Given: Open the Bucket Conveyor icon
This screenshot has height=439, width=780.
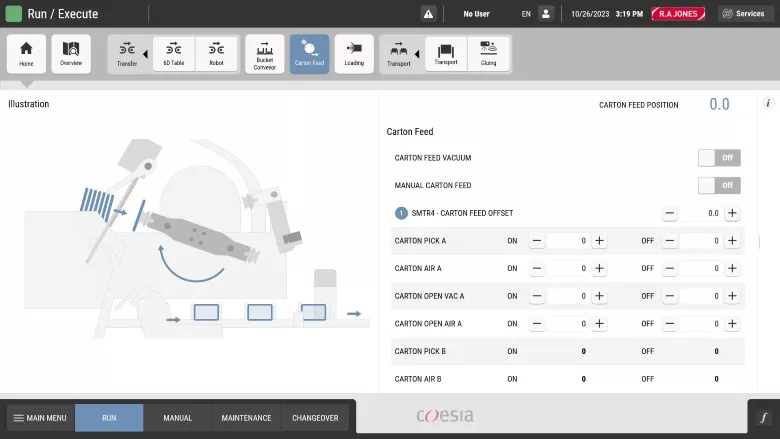Looking at the screenshot, I should (265, 54).
